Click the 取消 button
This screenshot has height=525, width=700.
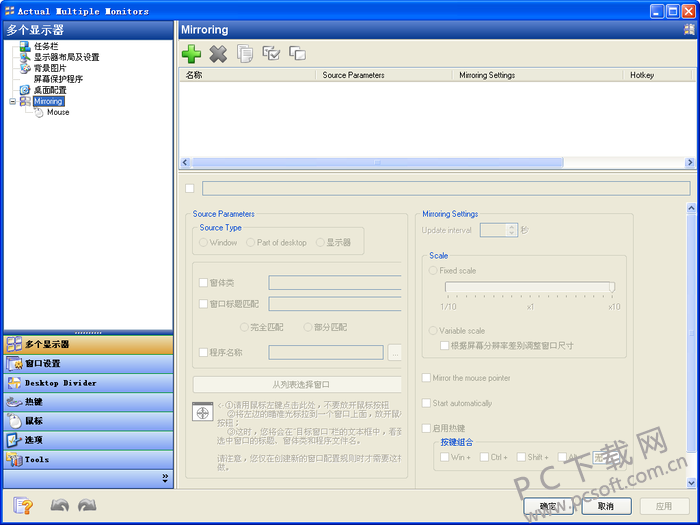(606, 506)
